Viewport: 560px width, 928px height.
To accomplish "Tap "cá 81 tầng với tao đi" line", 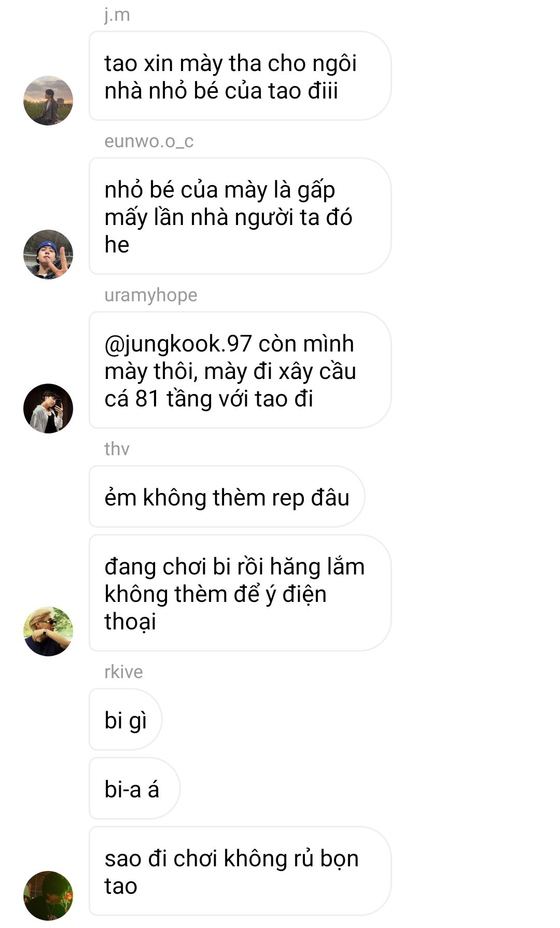I will [209, 399].
